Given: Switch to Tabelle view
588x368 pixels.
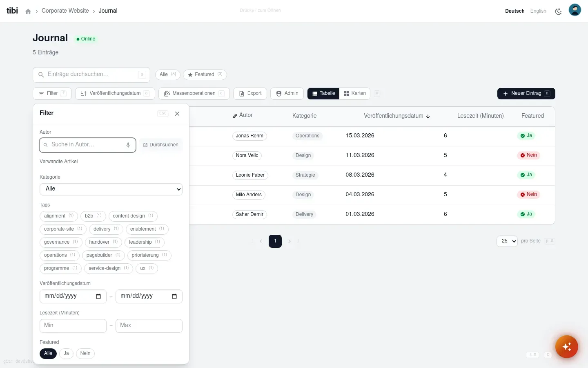Looking at the screenshot, I should click(323, 94).
